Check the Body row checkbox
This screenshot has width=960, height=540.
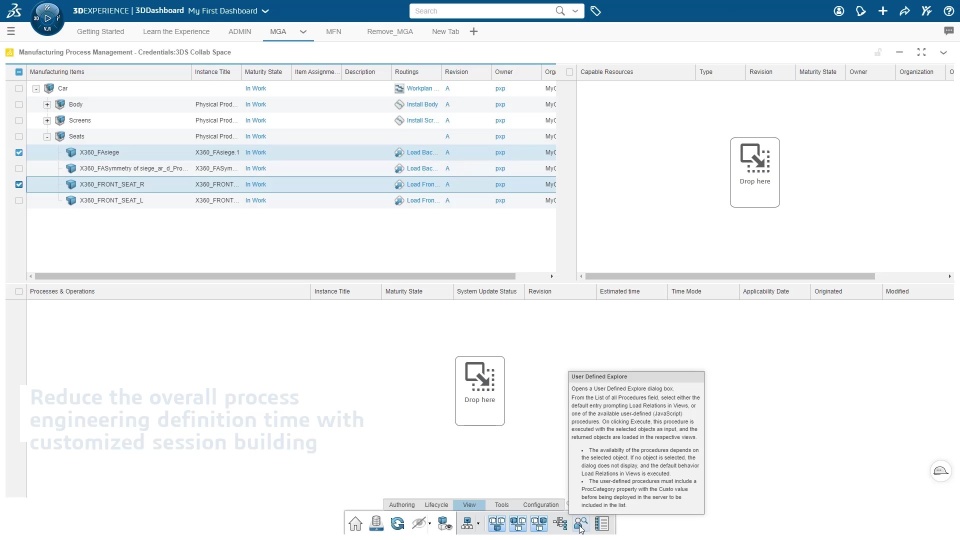pyautogui.click(x=19, y=104)
